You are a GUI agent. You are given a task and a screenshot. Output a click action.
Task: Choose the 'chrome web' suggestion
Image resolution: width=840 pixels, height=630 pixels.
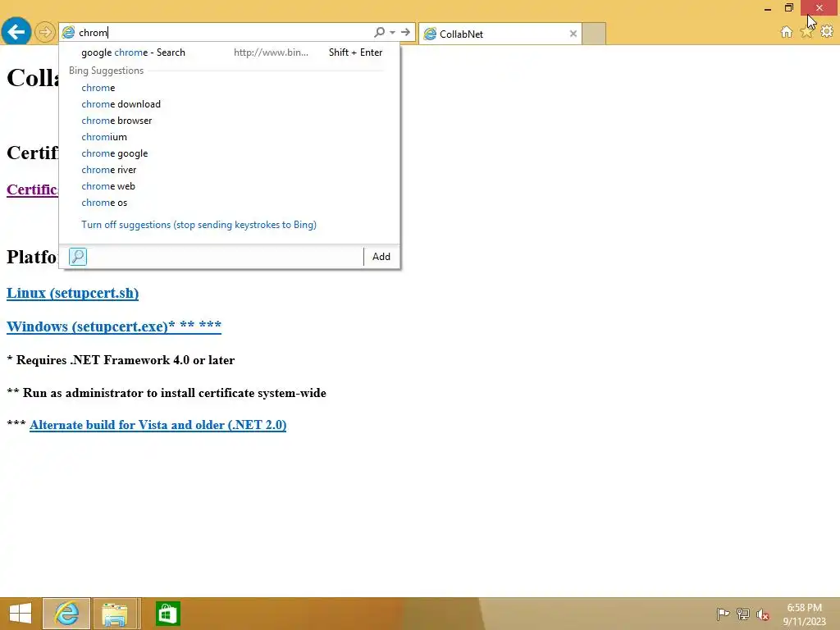click(x=230, y=186)
